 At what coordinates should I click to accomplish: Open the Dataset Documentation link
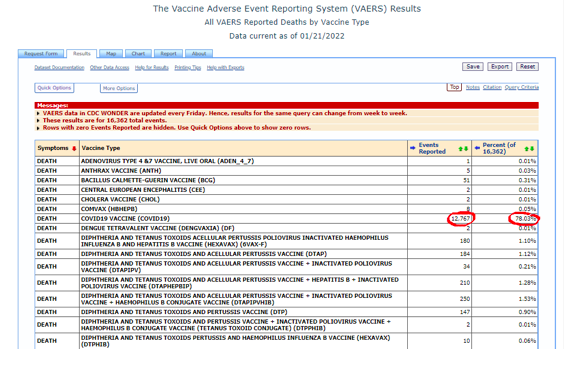(59, 68)
